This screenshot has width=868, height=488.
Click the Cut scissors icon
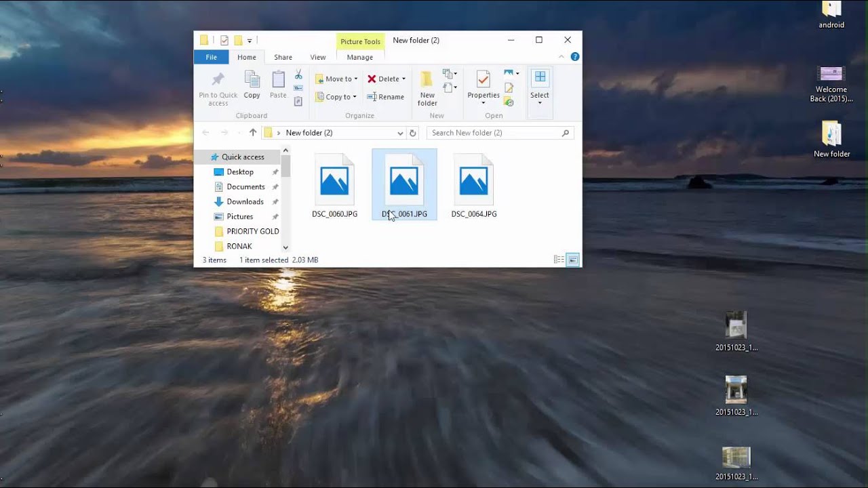(298, 75)
